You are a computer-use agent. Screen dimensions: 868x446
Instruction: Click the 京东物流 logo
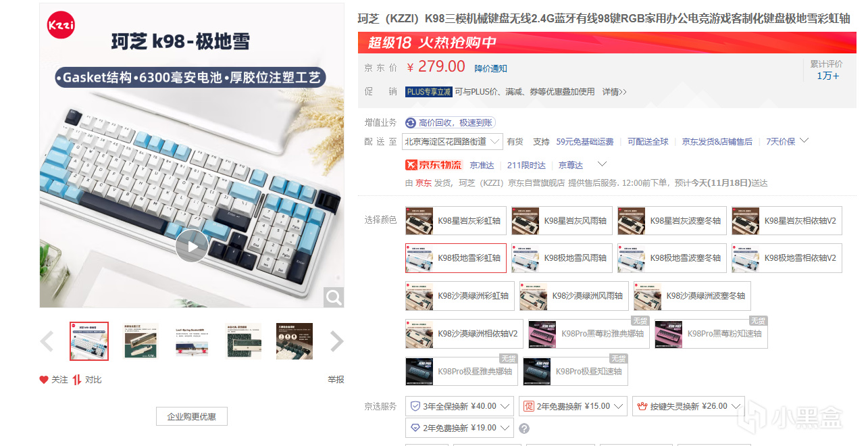(x=434, y=165)
